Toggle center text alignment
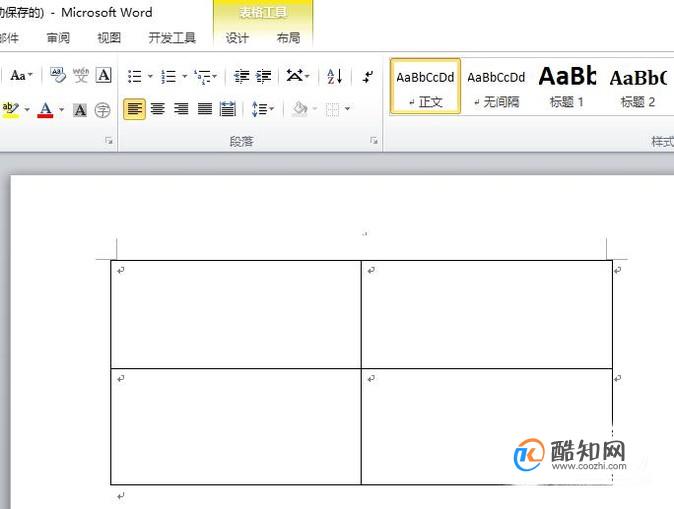674x509 pixels. (158, 109)
